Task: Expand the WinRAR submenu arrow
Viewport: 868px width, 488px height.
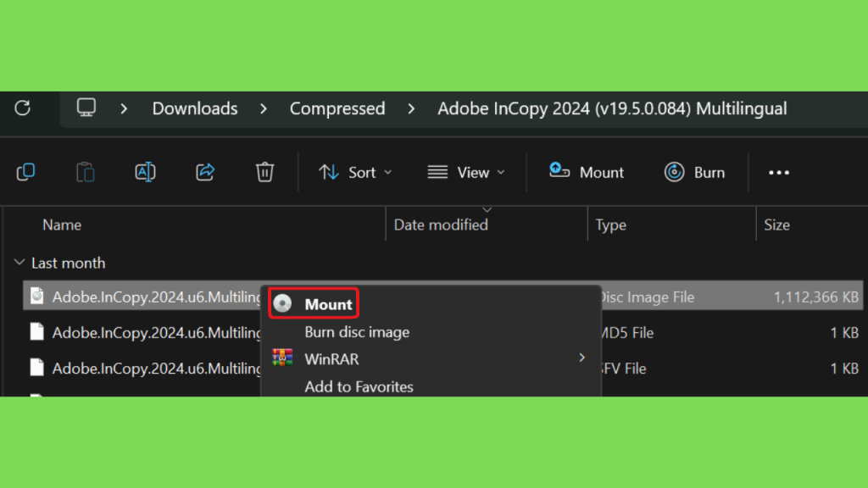Action: click(581, 358)
